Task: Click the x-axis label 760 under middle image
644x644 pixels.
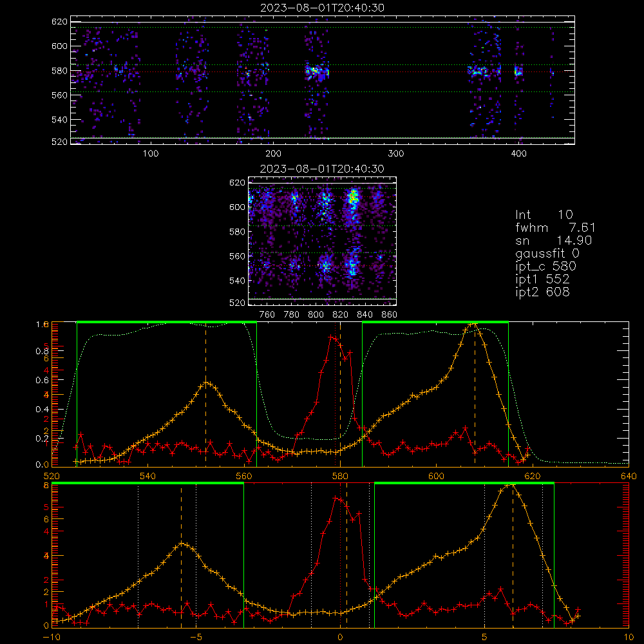Action: (x=267, y=315)
